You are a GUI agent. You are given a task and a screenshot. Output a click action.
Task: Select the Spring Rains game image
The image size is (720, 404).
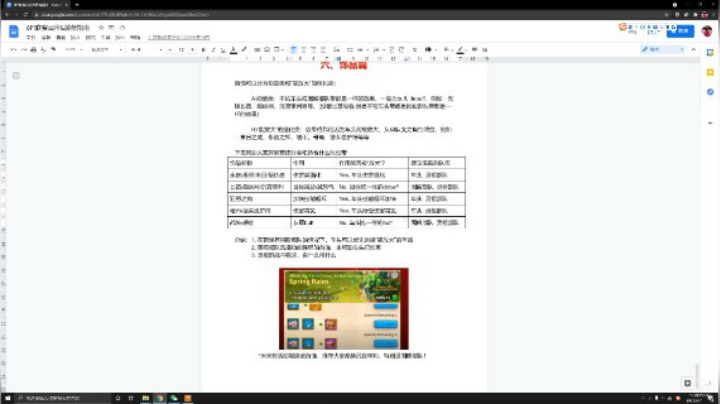pyautogui.click(x=343, y=309)
